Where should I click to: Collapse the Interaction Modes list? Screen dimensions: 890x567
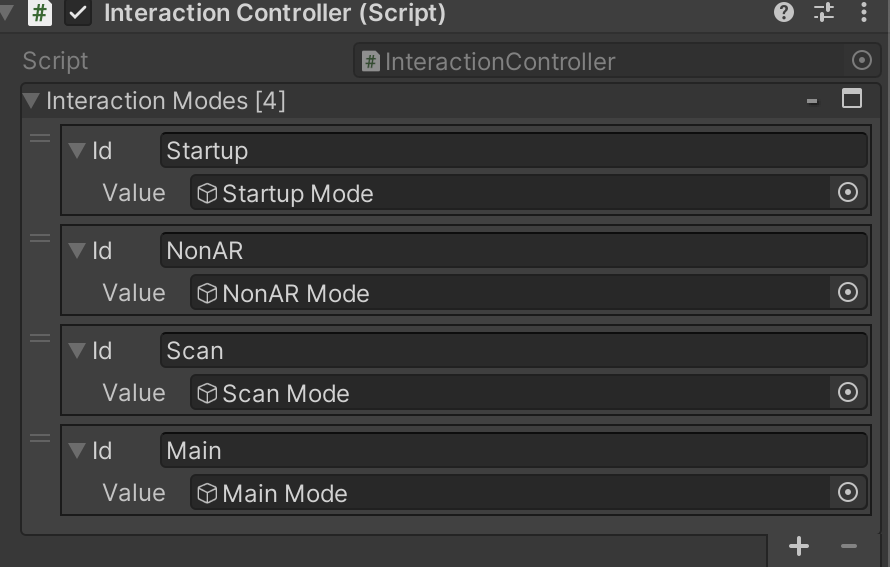click(x=31, y=101)
